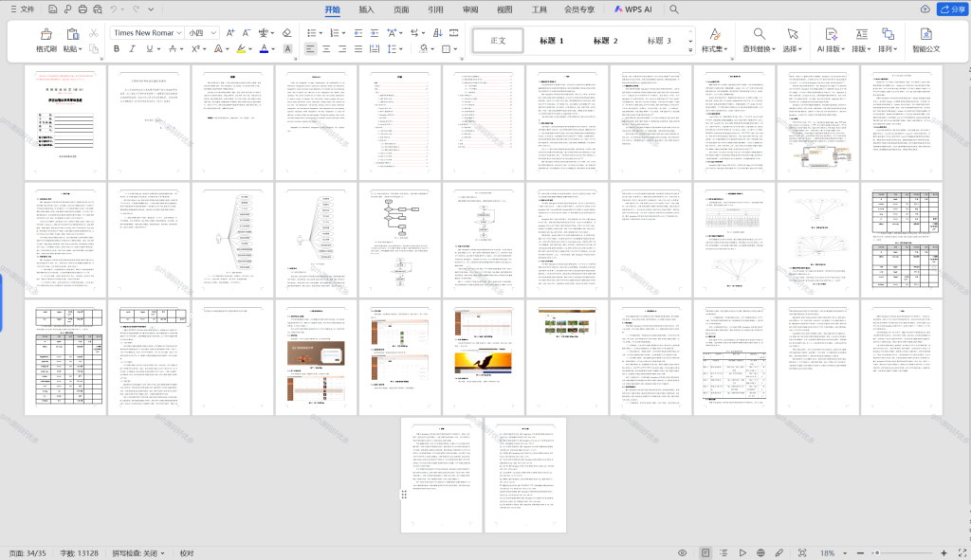Select the cover page thumbnail (first page)
971x560 pixels.
point(65,121)
